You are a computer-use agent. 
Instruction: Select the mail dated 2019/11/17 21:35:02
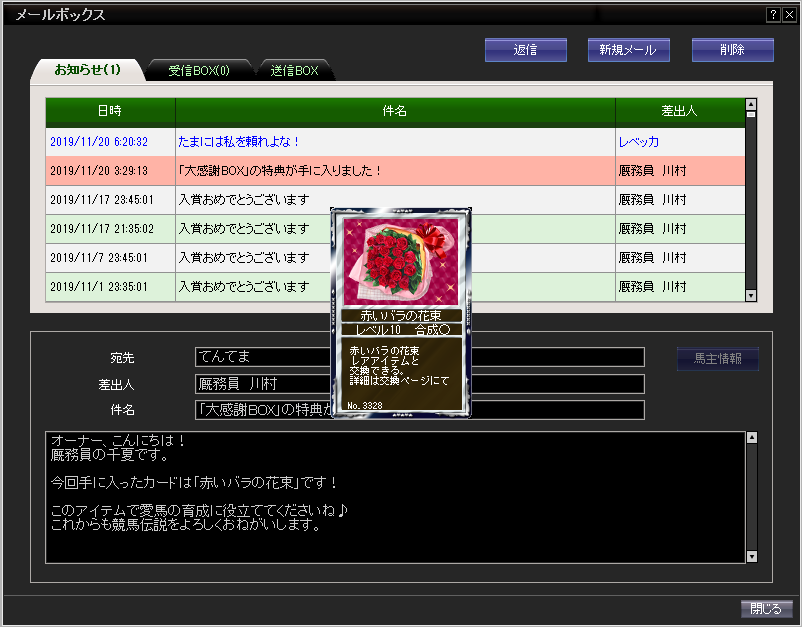click(x=395, y=229)
